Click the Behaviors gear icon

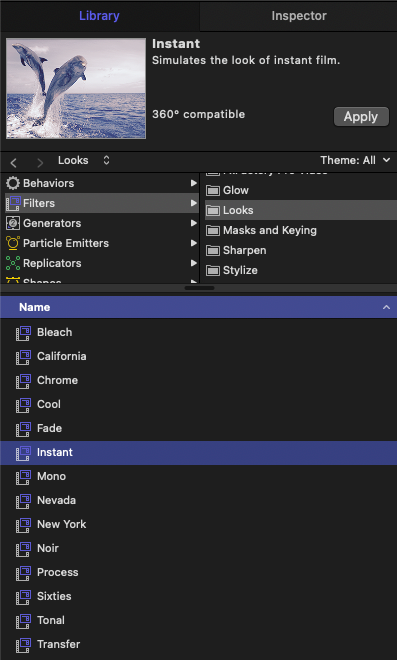(x=13, y=183)
